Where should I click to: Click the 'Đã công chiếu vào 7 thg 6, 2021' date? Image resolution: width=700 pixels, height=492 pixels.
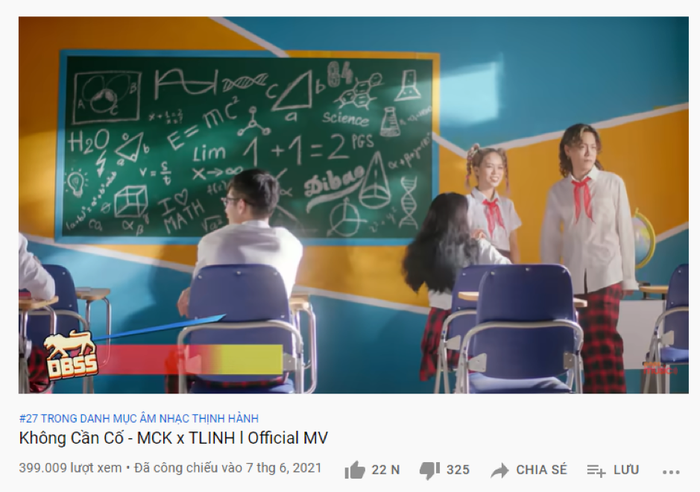point(228,468)
